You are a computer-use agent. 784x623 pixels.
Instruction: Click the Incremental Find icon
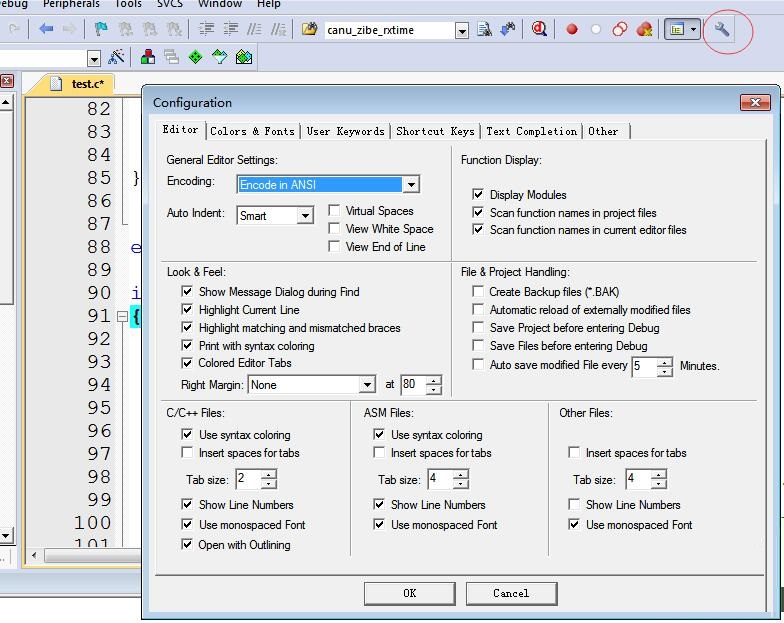pyautogui.click(x=508, y=30)
